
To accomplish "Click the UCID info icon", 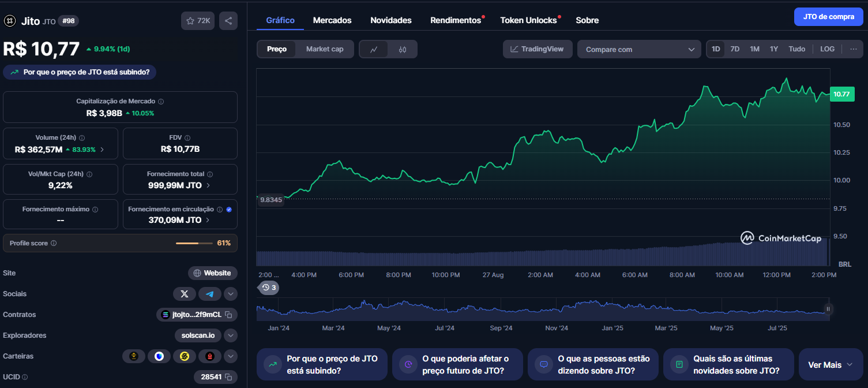I will tap(25, 377).
